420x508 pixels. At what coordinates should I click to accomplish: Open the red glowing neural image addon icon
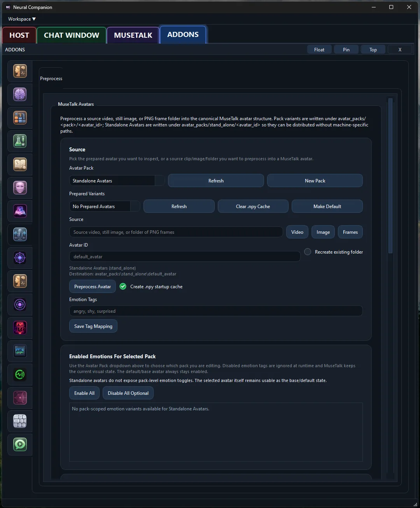pyautogui.click(x=20, y=328)
